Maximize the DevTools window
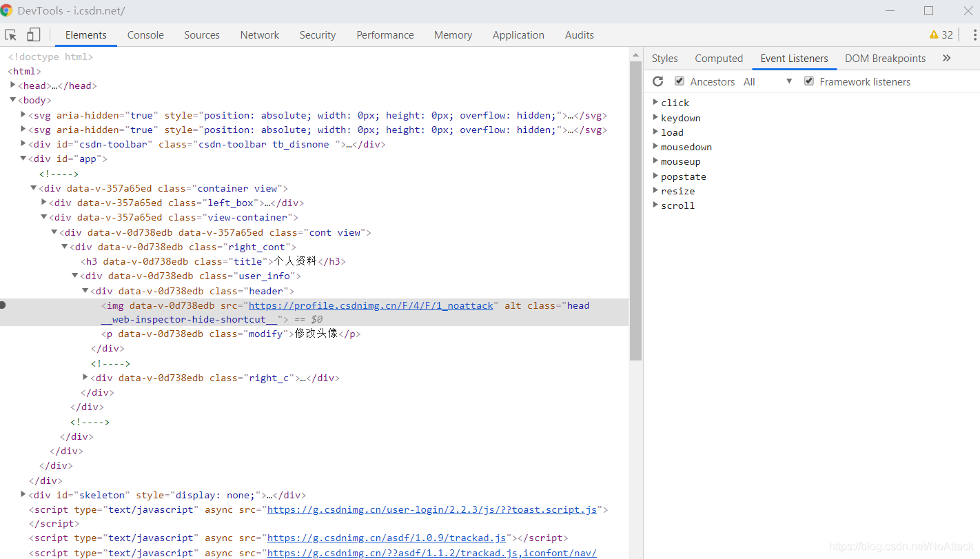Screen dimensions: 980x559 click(928, 10)
